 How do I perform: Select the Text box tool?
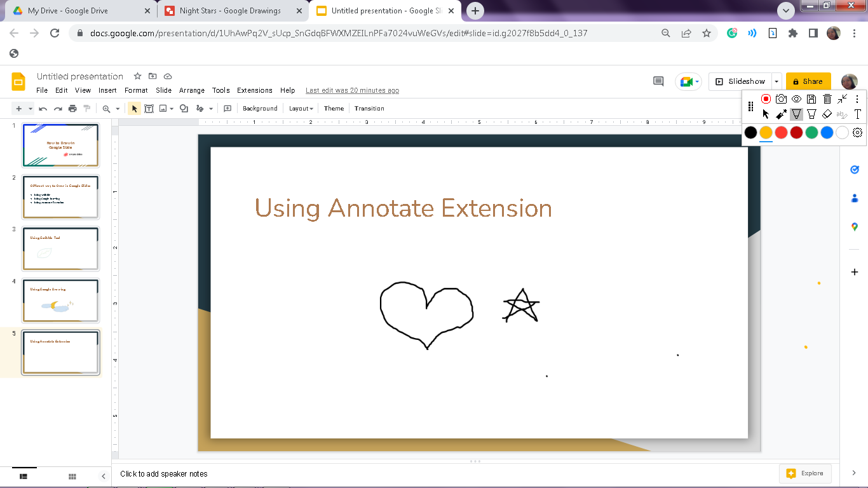[149, 109]
